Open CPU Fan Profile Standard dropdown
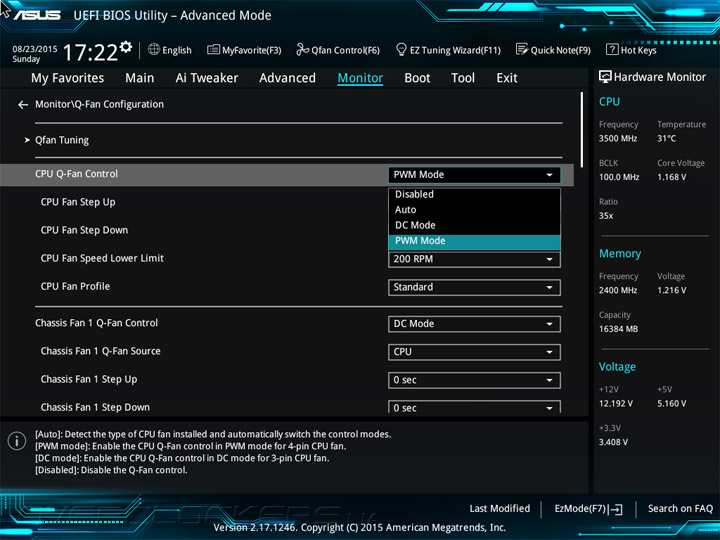The image size is (720, 540). (x=474, y=287)
